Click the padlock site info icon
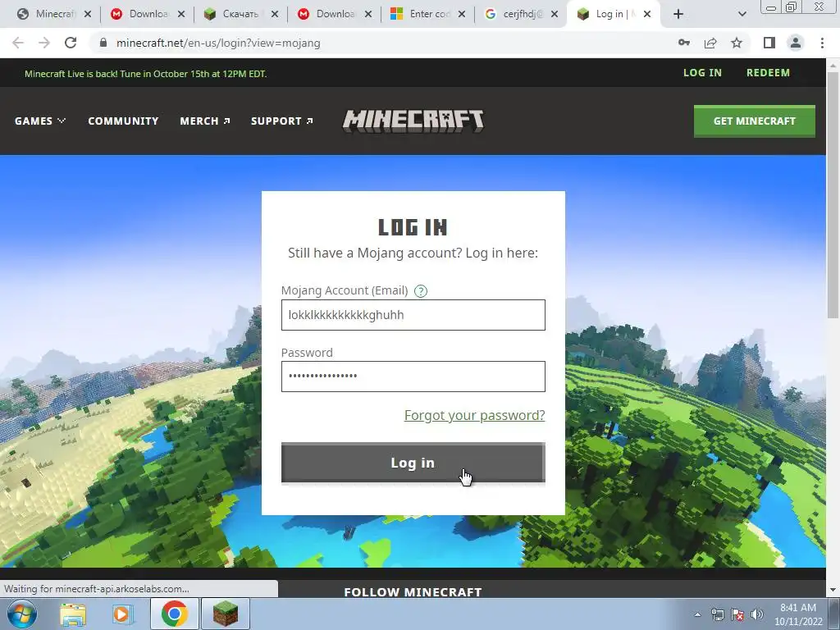Image resolution: width=840 pixels, height=630 pixels. [103, 43]
